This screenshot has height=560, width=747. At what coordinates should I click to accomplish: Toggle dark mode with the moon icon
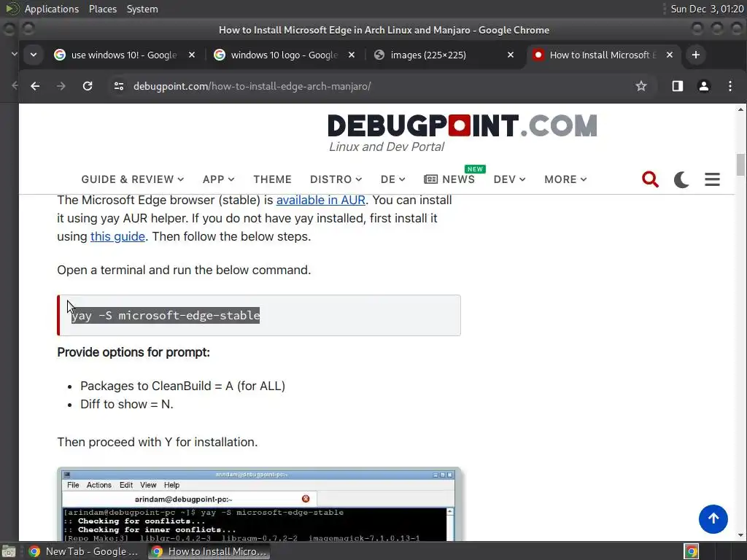pos(682,179)
